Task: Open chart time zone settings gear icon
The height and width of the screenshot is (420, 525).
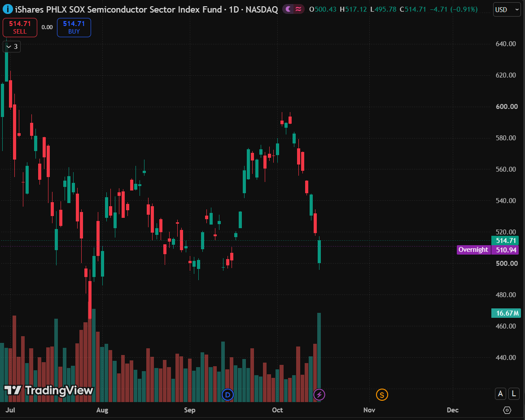Action: (507, 410)
